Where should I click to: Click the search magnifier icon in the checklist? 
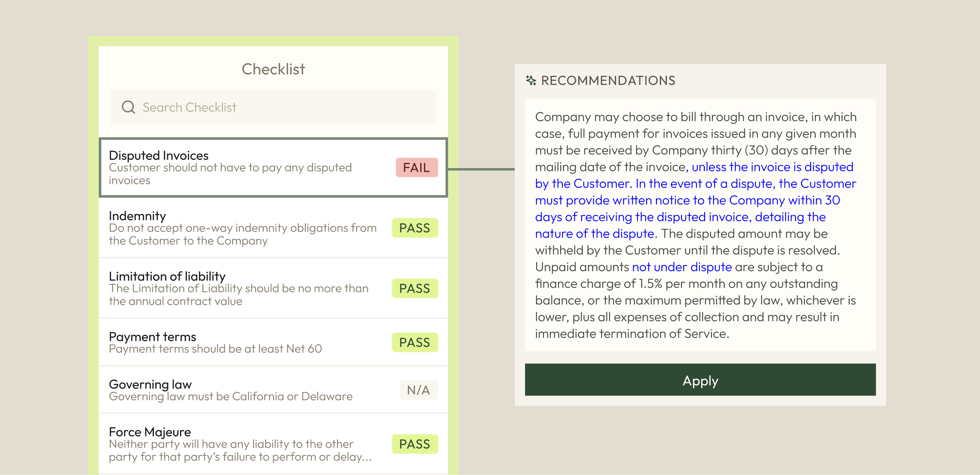point(128,107)
